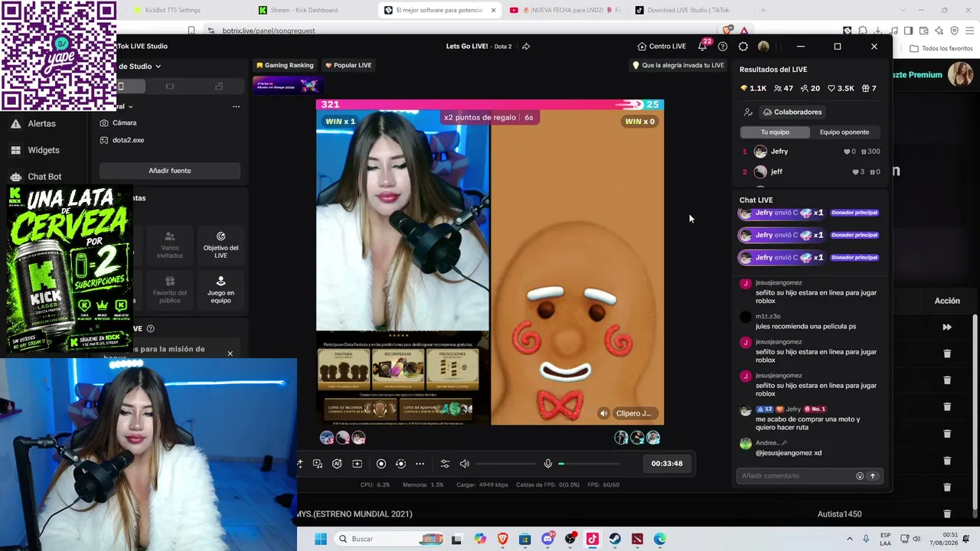980x551 pixels.
Task: Send the comment with the arrow button
Action: pos(872,476)
